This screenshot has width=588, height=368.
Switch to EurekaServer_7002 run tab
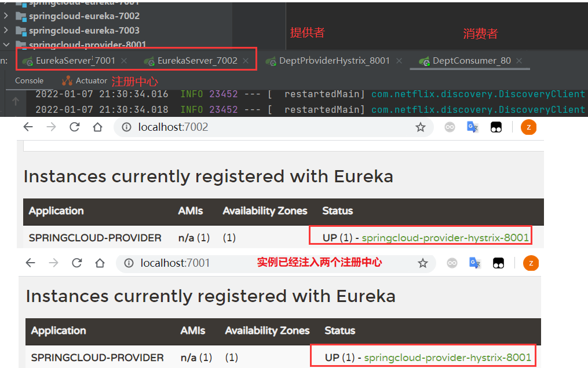[x=197, y=61]
